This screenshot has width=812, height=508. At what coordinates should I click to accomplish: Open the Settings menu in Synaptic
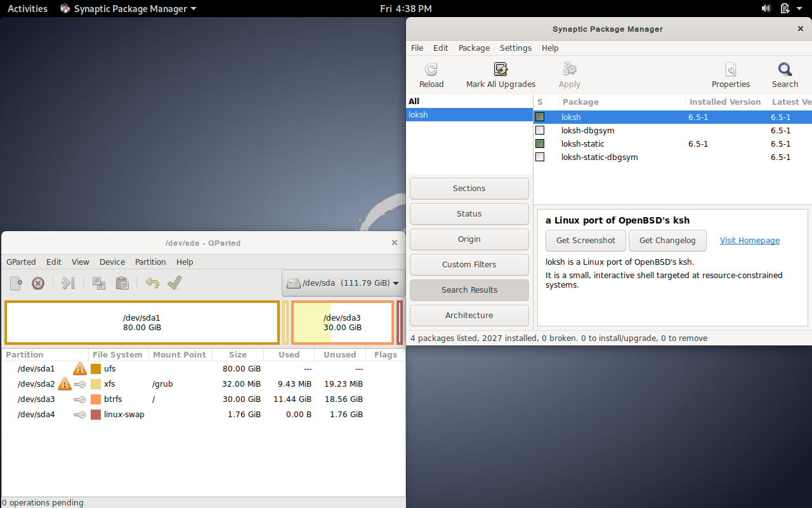pos(516,48)
